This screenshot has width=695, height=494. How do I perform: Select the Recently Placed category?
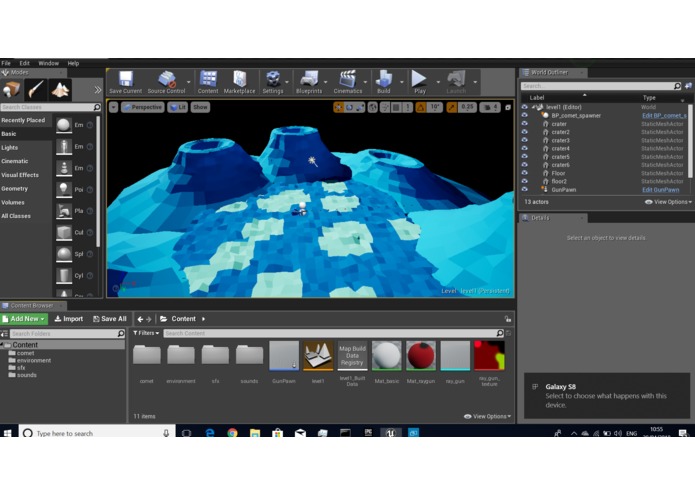point(26,121)
